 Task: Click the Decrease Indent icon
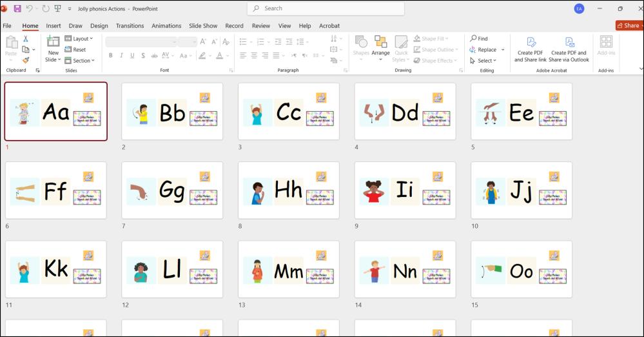point(278,41)
